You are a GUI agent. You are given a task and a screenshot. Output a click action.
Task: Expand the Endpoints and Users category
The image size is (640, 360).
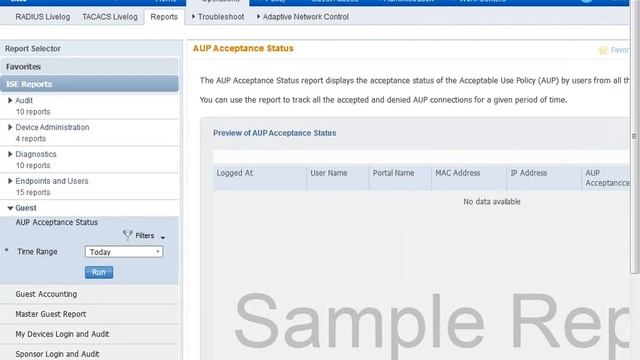coord(10,181)
